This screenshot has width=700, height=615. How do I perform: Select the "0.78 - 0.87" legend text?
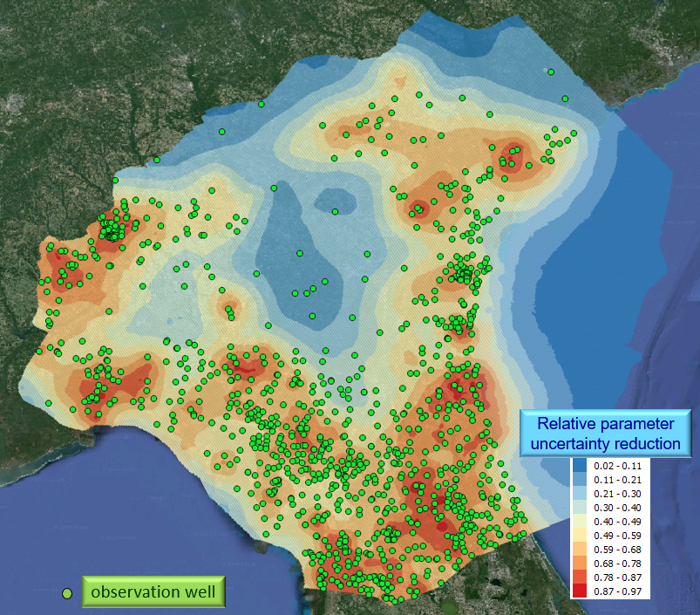[x=617, y=577]
